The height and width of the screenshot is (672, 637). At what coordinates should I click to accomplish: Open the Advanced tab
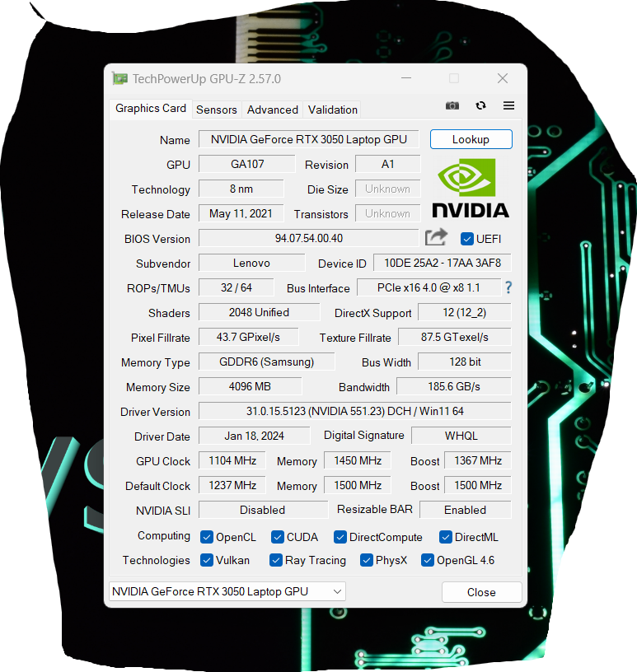click(x=273, y=110)
